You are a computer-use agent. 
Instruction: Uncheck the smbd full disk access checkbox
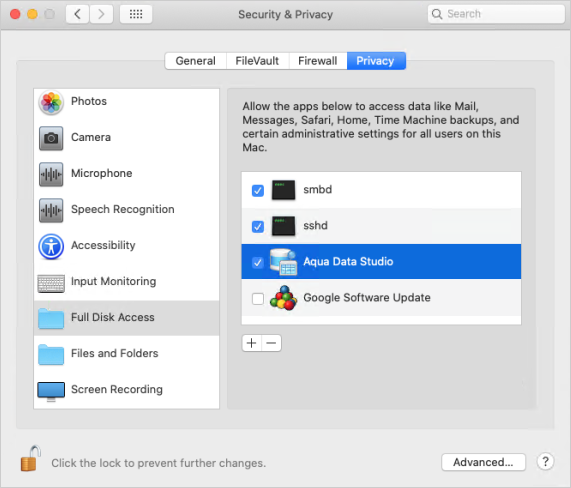(x=258, y=190)
